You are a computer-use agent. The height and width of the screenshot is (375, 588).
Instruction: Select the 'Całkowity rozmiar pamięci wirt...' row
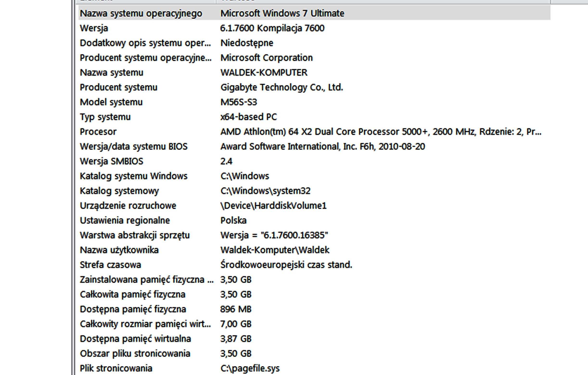(145, 324)
